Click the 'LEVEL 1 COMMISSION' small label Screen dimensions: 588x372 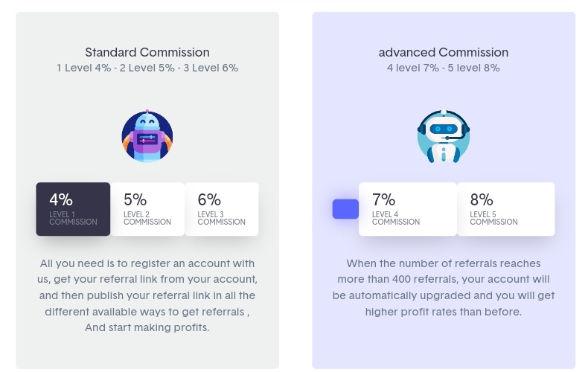[x=73, y=218]
